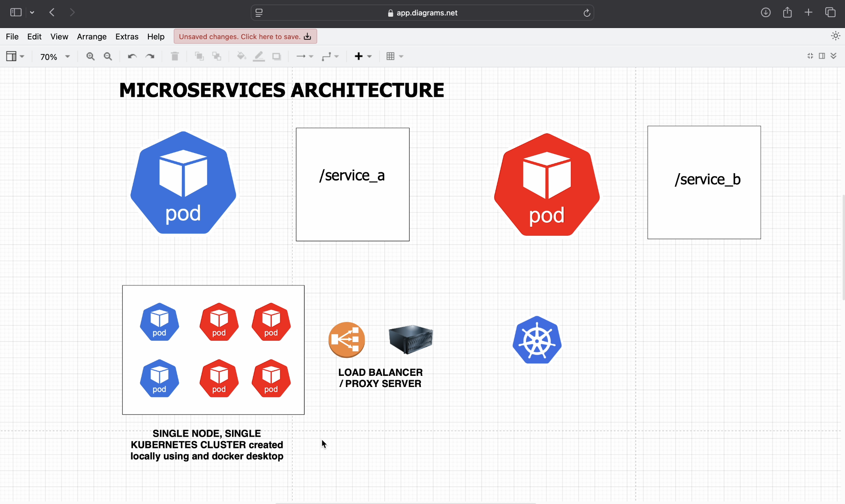Viewport: 845px width, 504px height.
Task: Open the Edit menu
Action: coord(34,36)
